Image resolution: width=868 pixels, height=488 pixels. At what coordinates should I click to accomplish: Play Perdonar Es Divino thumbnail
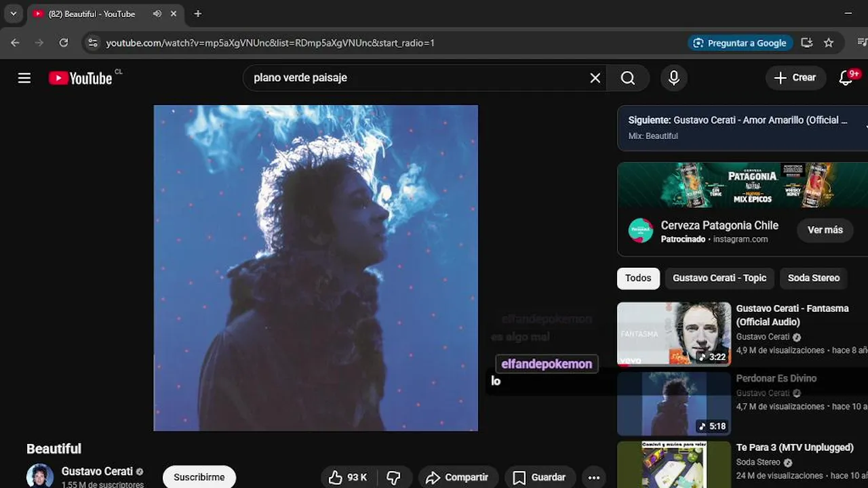674,404
